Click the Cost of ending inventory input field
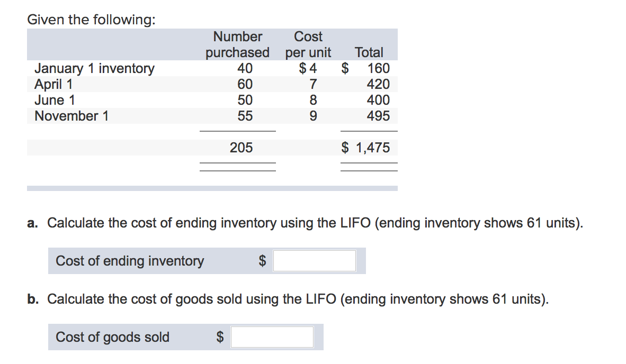 314,260
